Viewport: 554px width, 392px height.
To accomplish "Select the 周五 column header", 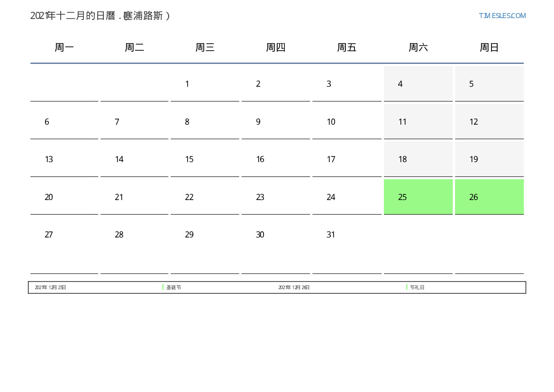I will click(346, 47).
